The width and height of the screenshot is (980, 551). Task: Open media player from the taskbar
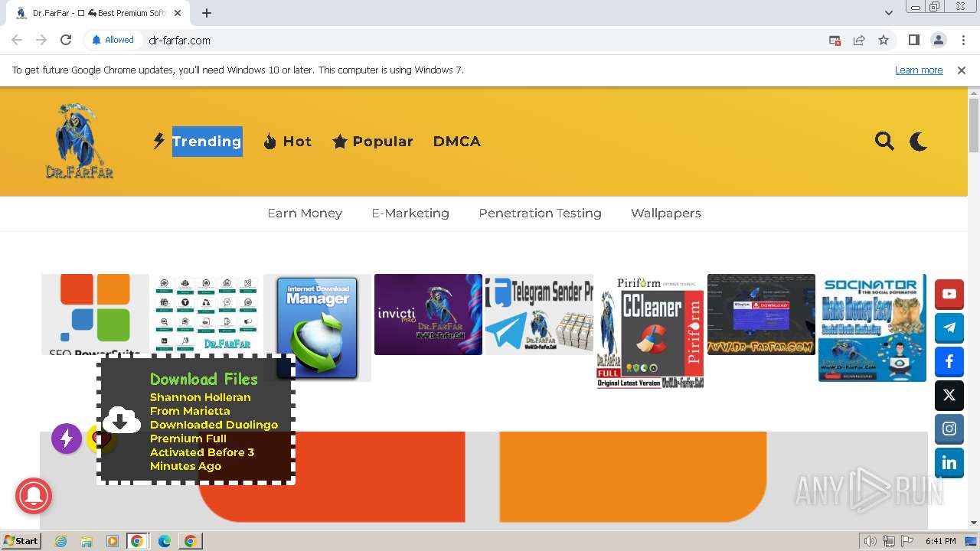tap(113, 541)
